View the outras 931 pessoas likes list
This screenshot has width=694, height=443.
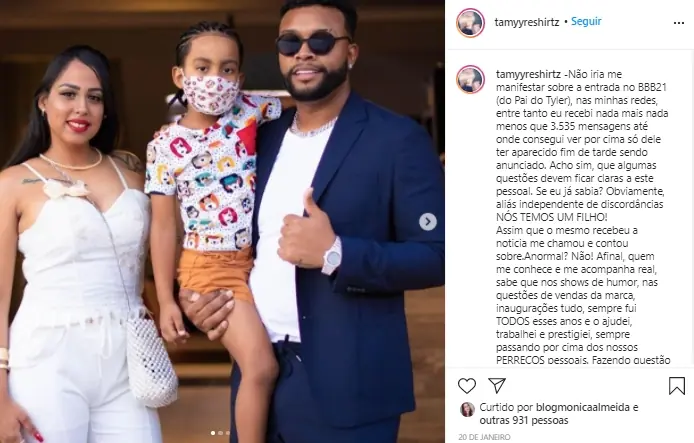pos(524,420)
